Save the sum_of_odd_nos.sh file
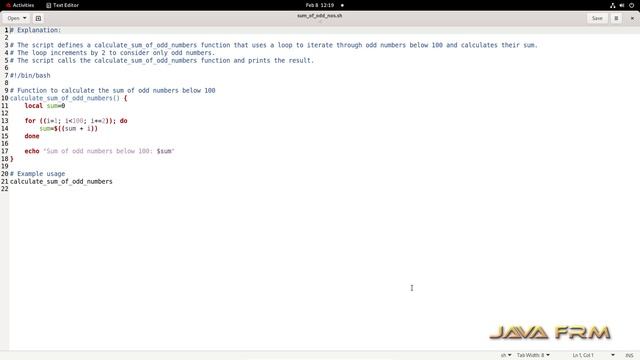 click(597, 18)
